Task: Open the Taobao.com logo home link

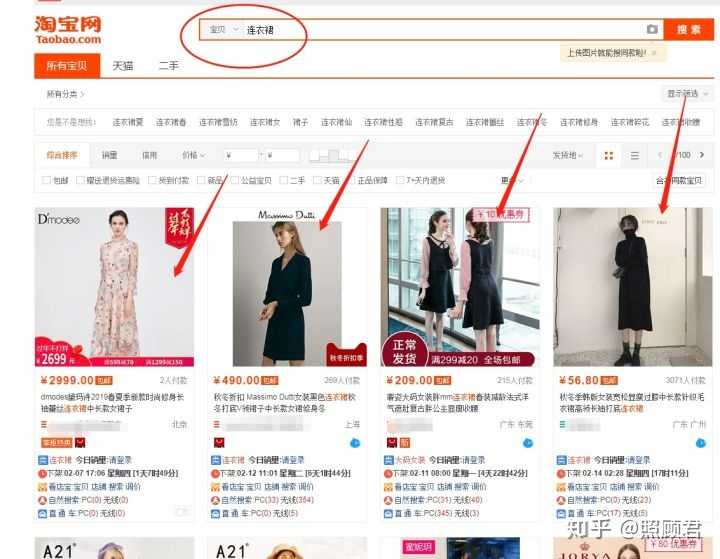Action: 68,30
